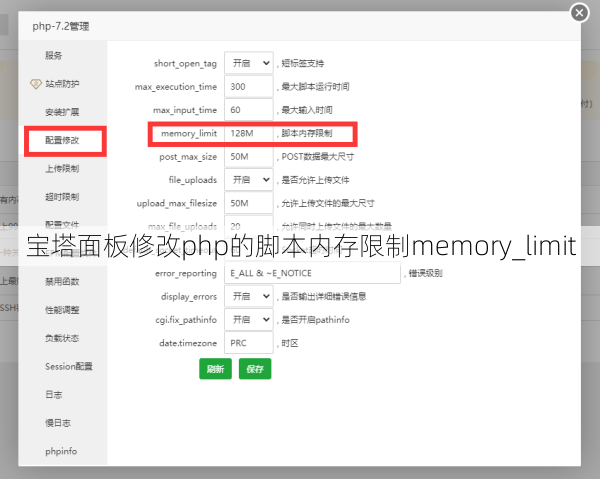Open the 性能调整 section
This screenshot has height=479, width=600.
coord(62,310)
